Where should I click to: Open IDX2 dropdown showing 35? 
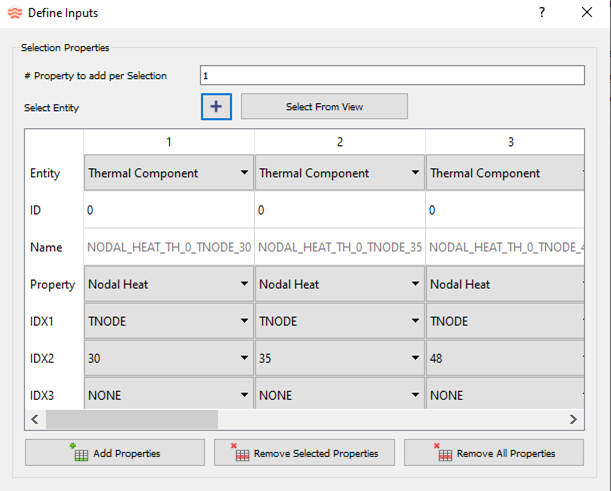click(x=339, y=358)
